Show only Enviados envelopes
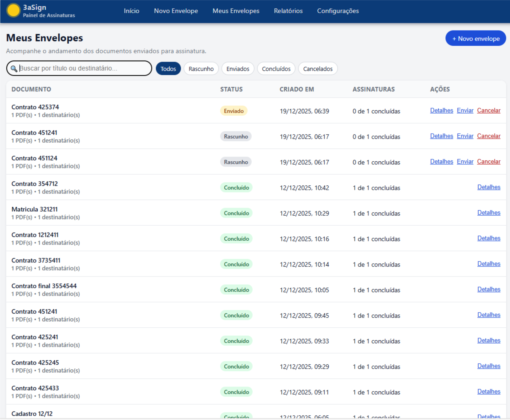Screen dimensions: 510x420 (x=237, y=69)
